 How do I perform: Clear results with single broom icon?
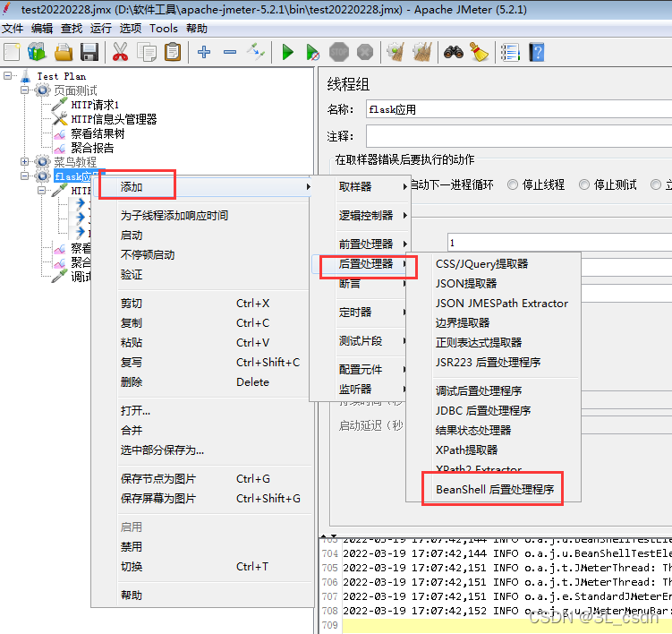(x=396, y=52)
